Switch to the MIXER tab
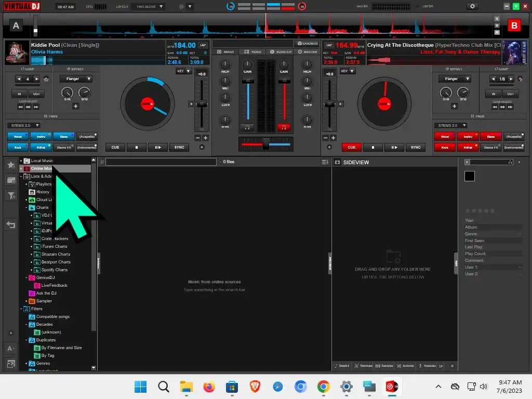 point(225,52)
